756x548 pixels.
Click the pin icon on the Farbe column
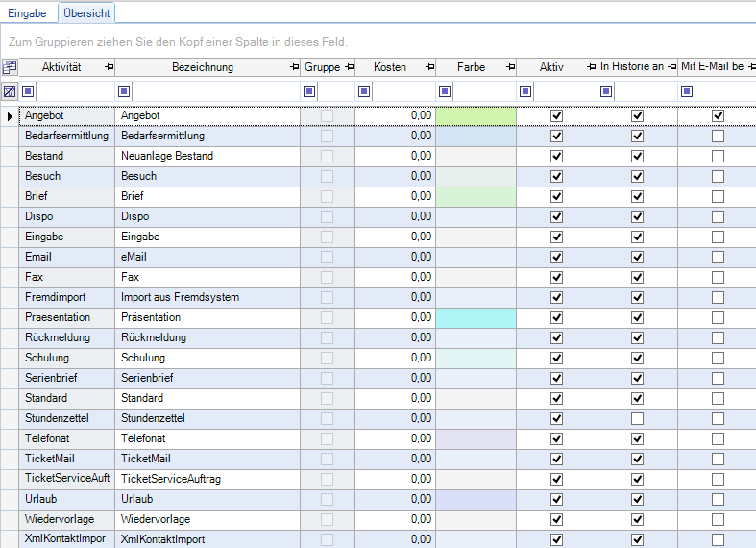click(508, 67)
